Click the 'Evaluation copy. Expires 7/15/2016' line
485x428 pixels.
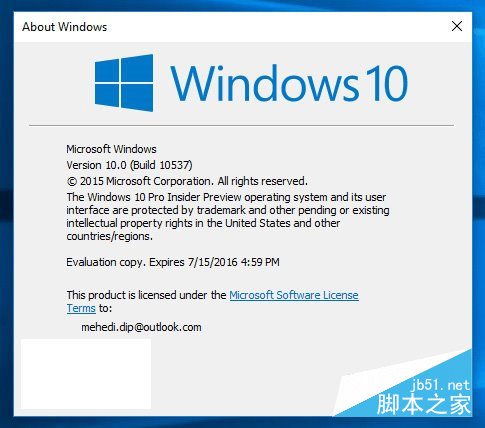coord(173,262)
